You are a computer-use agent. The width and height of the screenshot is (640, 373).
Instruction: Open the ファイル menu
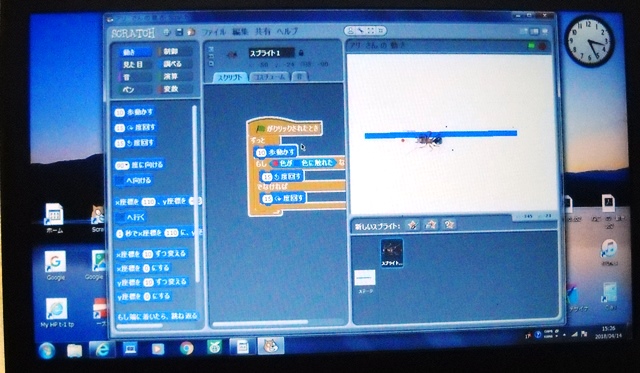pyautogui.click(x=215, y=31)
